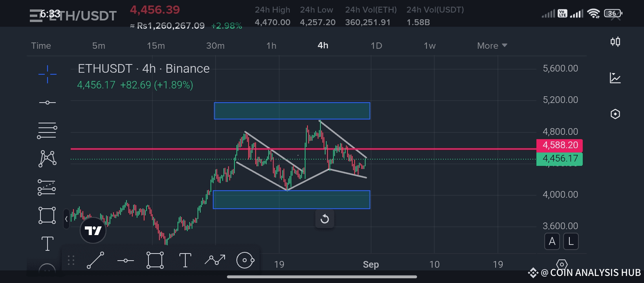The height and width of the screenshot is (283, 644).
Task: Open the indicators line chart icon
Action: [615, 78]
